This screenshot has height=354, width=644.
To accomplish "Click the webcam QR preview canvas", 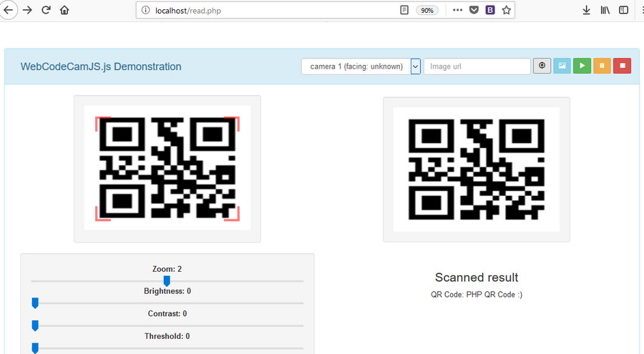I will pos(167,168).
